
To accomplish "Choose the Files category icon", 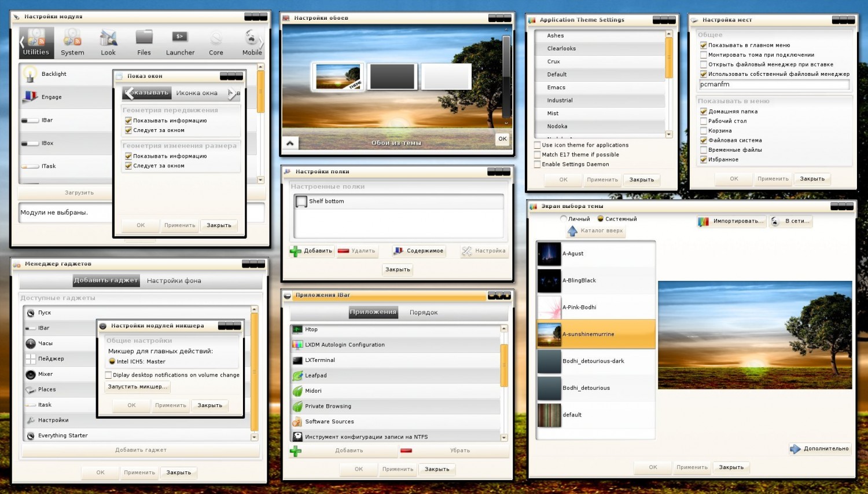I will 144,42.
